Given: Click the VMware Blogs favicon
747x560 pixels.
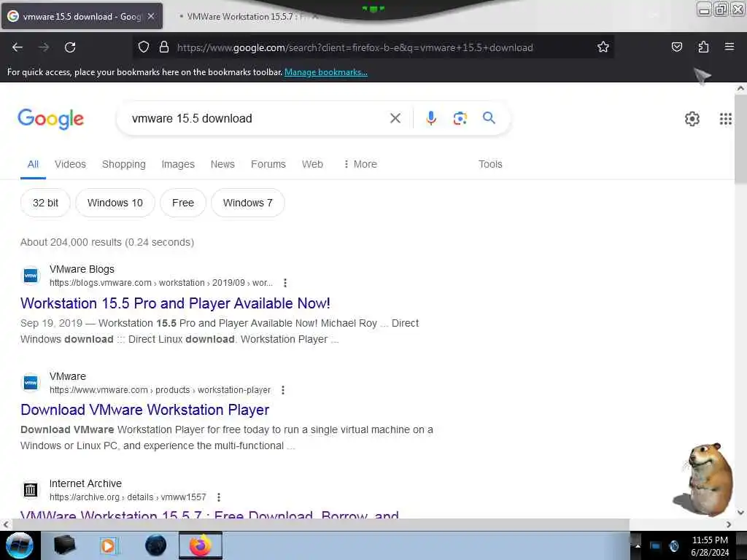Looking at the screenshot, I should pyautogui.click(x=31, y=275).
